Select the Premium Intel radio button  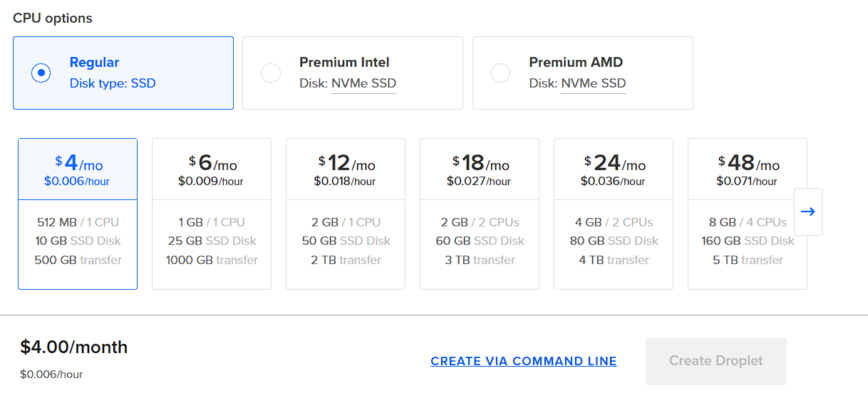[271, 73]
